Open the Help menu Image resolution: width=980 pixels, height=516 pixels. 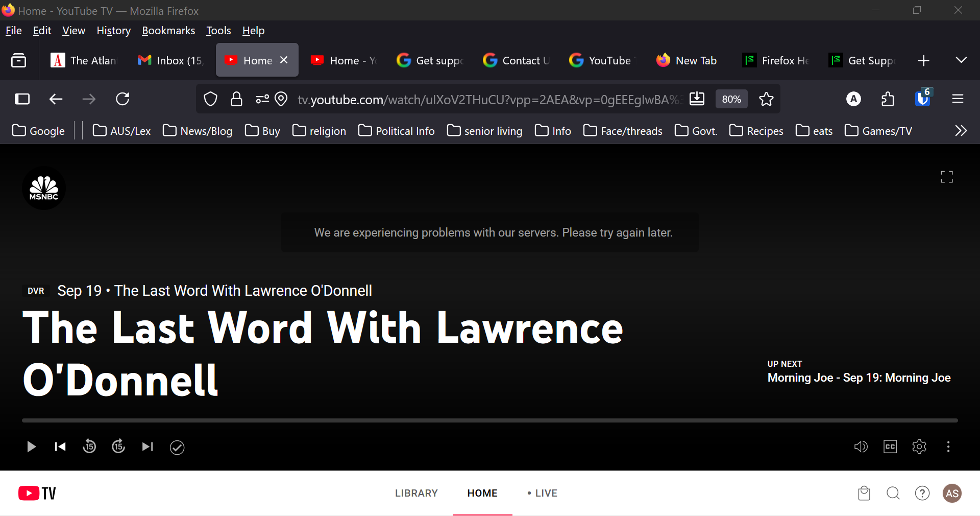[x=253, y=31]
